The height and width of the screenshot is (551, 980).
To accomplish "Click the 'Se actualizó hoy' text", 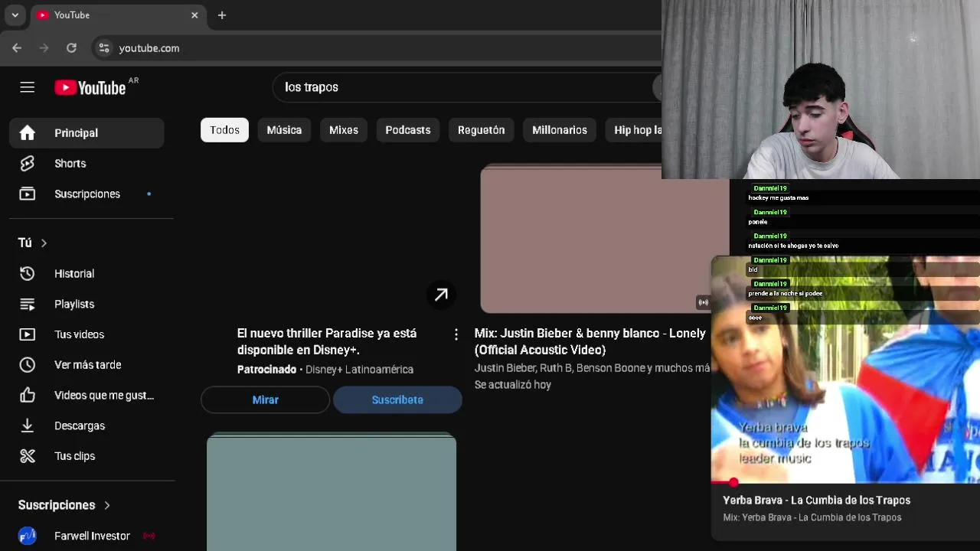I will pos(512,385).
